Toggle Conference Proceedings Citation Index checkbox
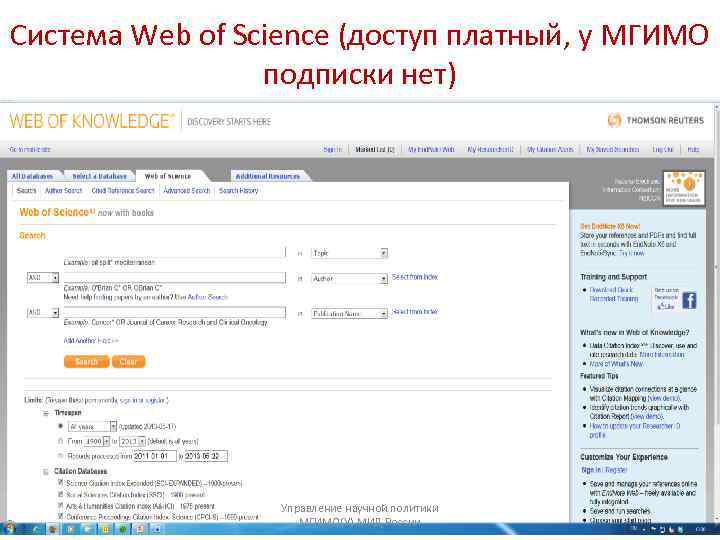 pos(60,517)
